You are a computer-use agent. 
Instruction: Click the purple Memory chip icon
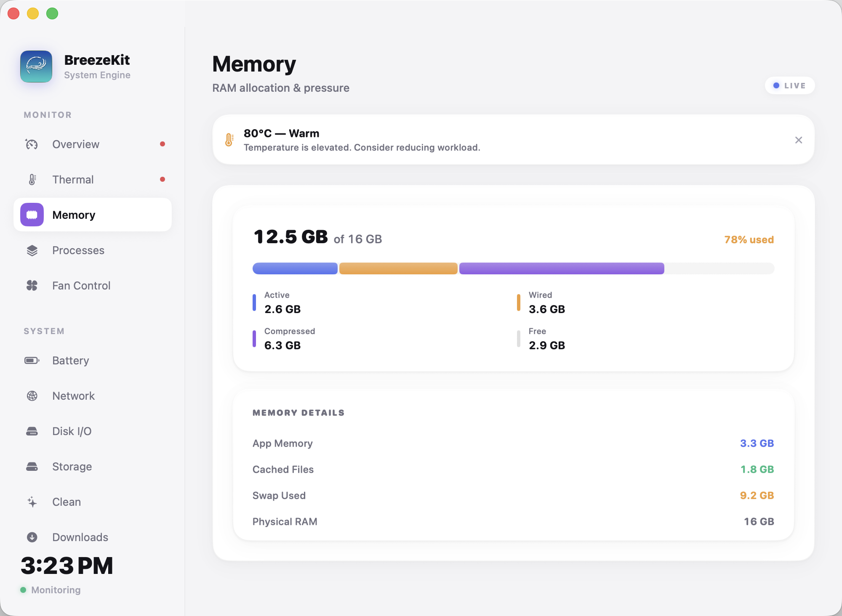click(x=32, y=215)
